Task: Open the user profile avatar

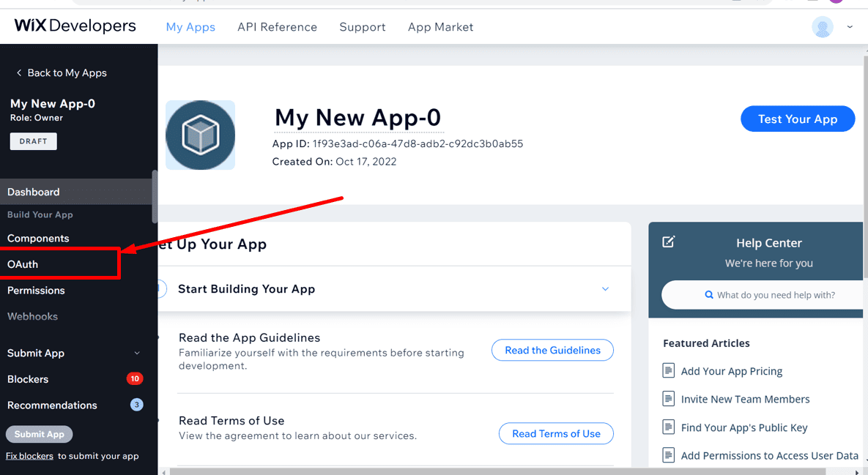Action: (x=822, y=26)
